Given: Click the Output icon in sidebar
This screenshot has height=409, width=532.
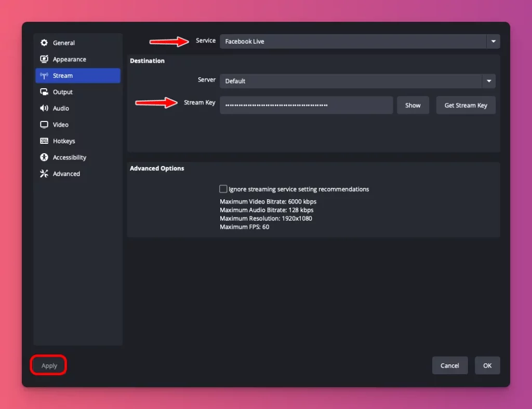Looking at the screenshot, I should pyautogui.click(x=44, y=92).
